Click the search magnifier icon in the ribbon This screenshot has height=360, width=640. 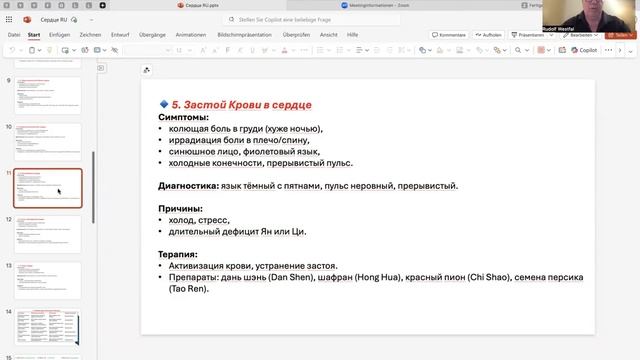518,50
